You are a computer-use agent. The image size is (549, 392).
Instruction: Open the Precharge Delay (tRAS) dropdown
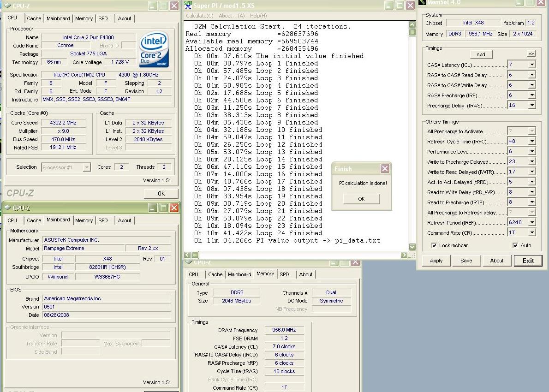click(x=532, y=105)
